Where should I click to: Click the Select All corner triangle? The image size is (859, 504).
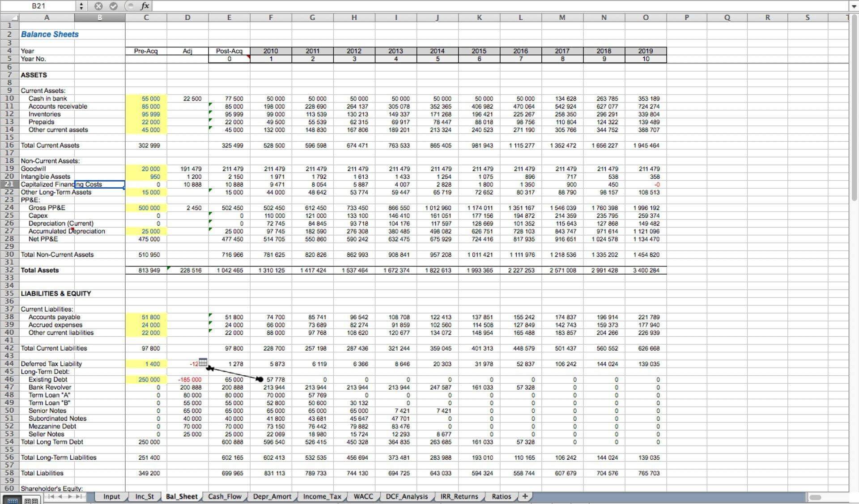[x=9, y=18]
